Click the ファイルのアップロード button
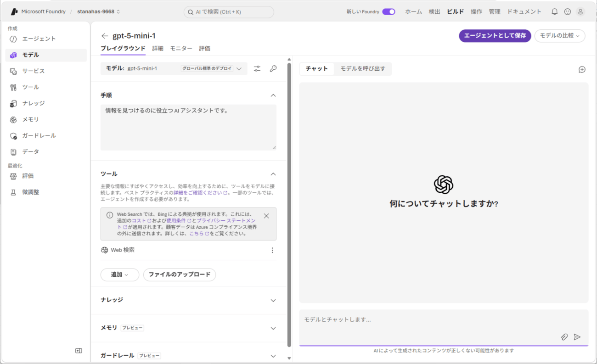This screenshot has height=364, width=597. tap(180, 274)
